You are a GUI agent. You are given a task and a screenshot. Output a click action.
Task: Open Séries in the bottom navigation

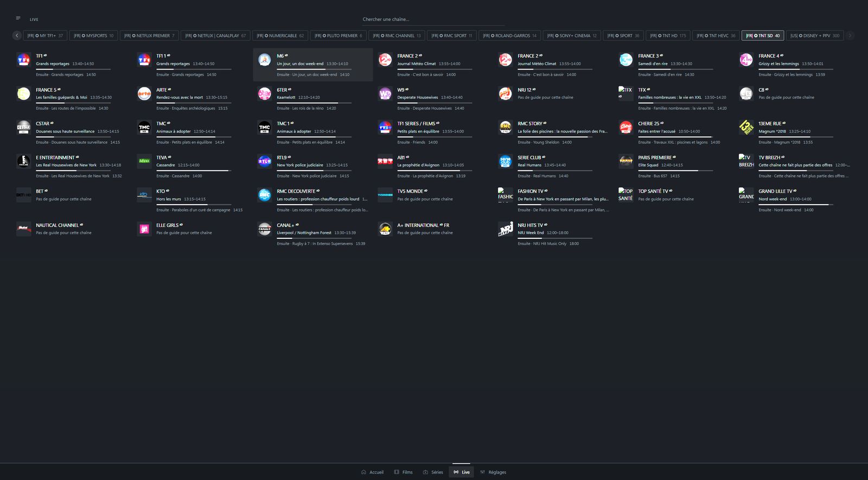(x=433, y=472)
